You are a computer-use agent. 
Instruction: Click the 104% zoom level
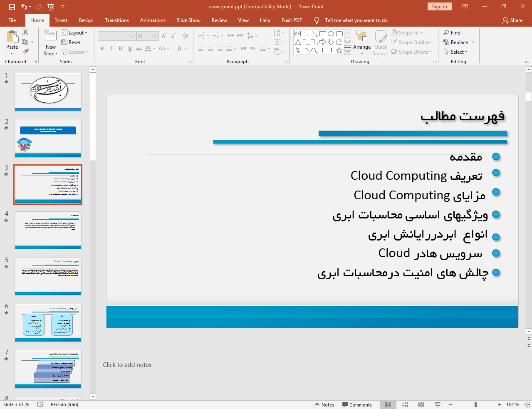pos(512,404)
